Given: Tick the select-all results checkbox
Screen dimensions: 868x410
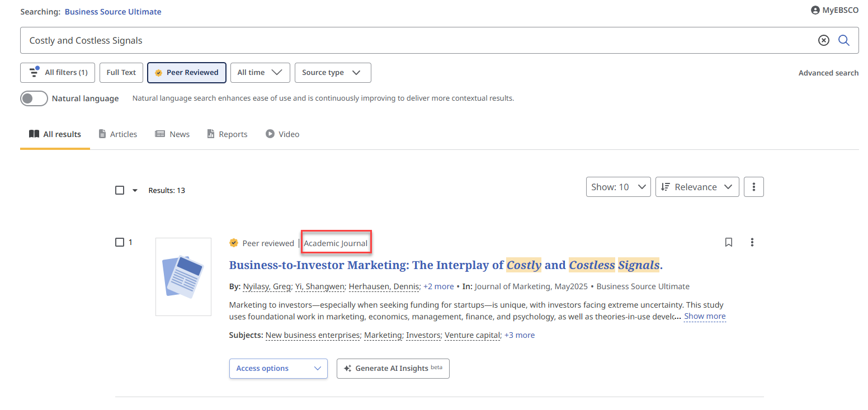Looking at the screenshot, I should 119,190.
